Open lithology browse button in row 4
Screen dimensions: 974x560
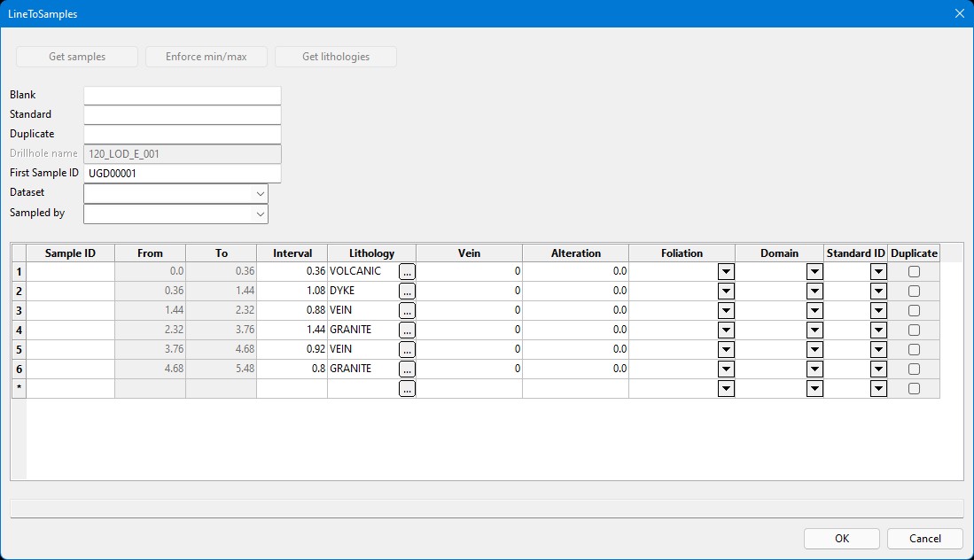click(407, 331)
